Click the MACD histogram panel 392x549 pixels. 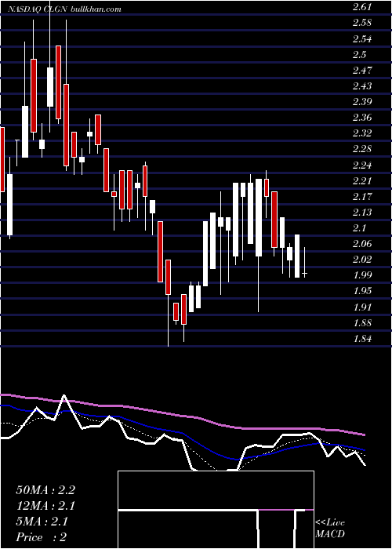(x=216, y=510)
